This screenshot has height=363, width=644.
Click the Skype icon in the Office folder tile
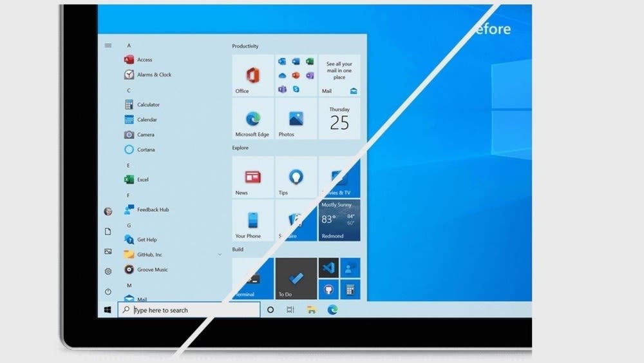[x=296, y=89]
